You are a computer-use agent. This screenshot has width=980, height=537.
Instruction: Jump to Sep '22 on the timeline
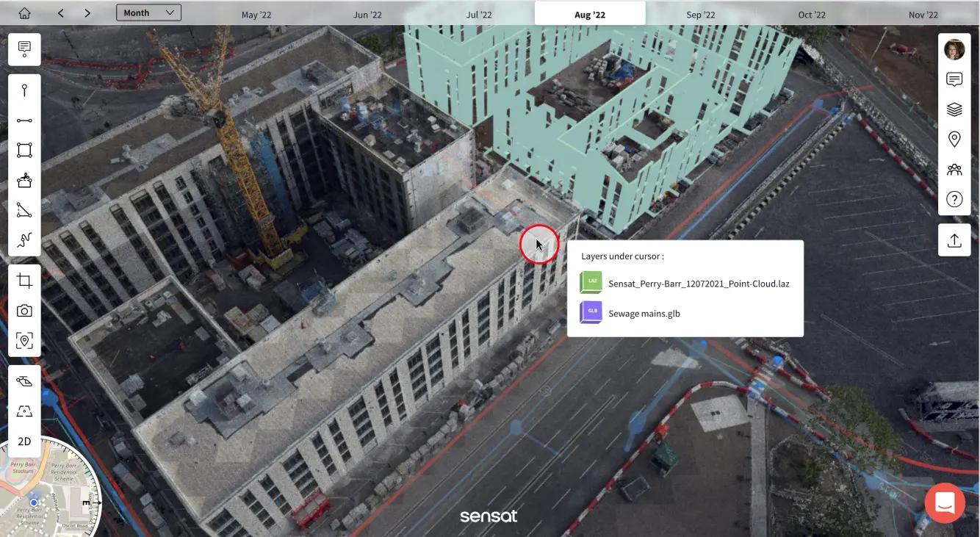click(x=701, y=15)
